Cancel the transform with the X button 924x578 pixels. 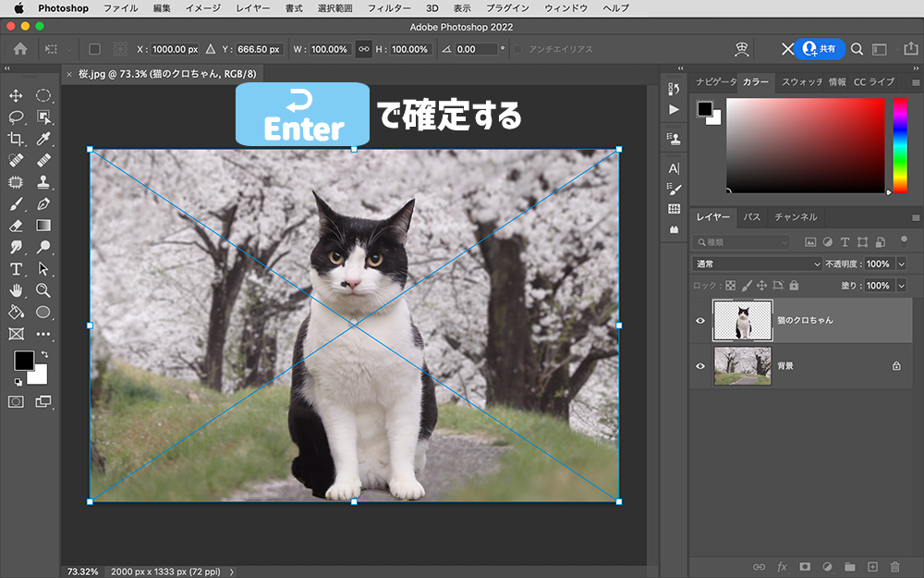click(x=787, y=49)
